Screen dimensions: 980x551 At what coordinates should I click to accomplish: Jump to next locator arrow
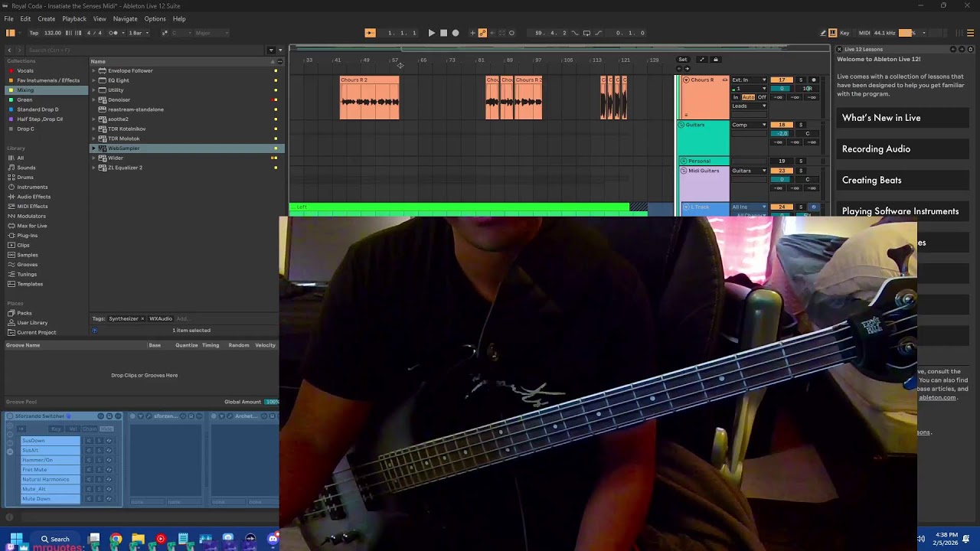[687, 69]
